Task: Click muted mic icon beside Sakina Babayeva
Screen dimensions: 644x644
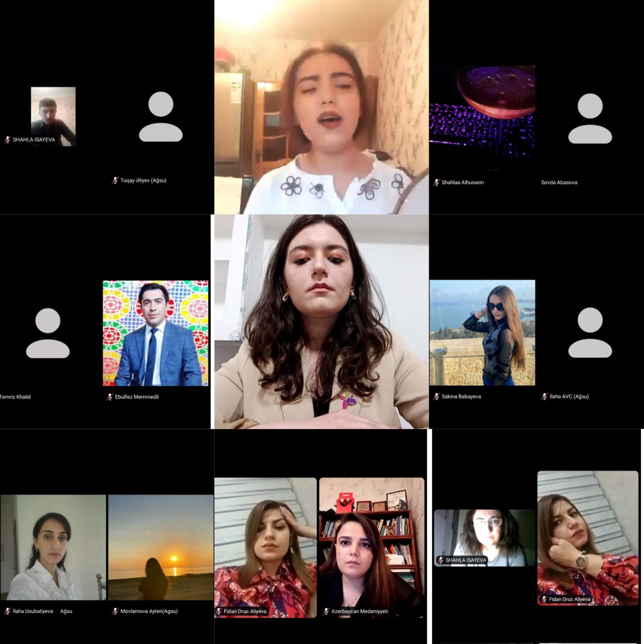Action: [x=436, y=396]
